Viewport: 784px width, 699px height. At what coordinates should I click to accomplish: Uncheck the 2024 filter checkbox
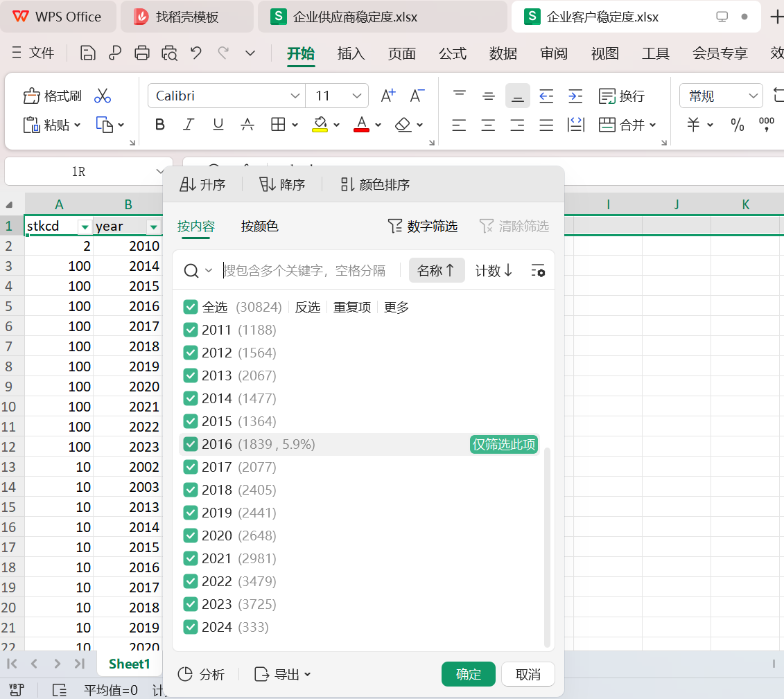191,627
